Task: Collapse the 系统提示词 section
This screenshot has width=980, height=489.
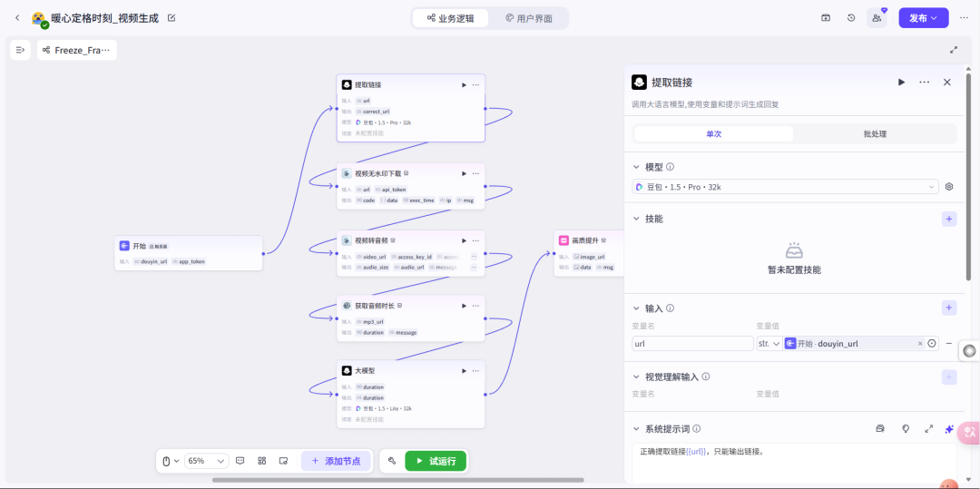Action: click(636, 429)
